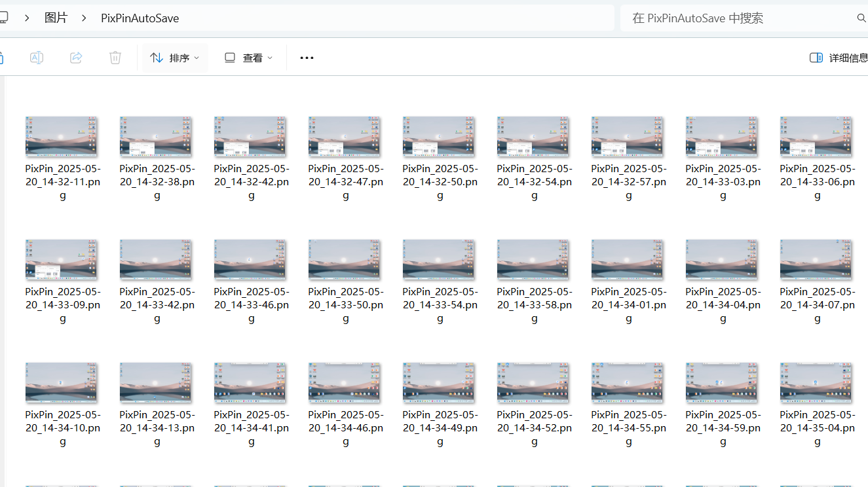This screenshot has height=487, width=868.
Task: Select thumbnail of PixPin_2025-05-20_14-34-13.png
Action: (x=156, y=383)
